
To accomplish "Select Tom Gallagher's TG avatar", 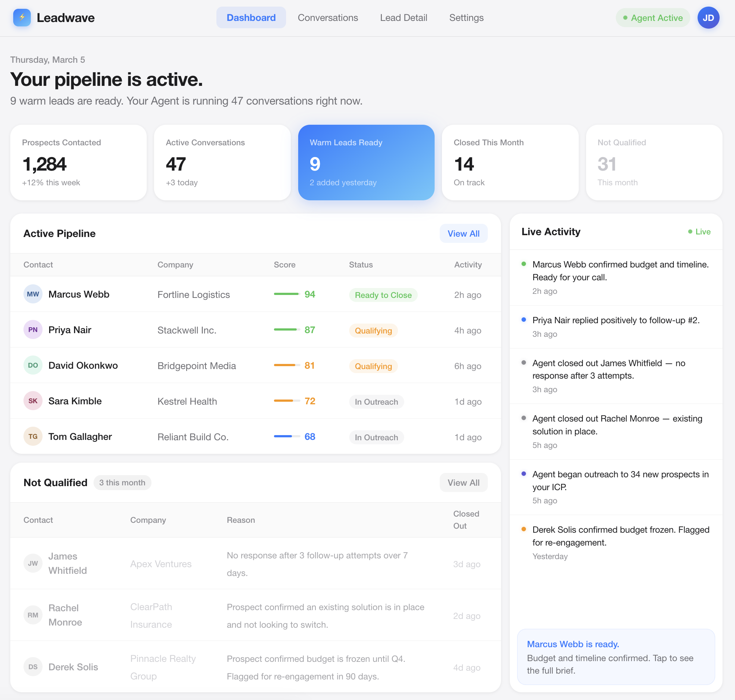I will pos(33,436).
